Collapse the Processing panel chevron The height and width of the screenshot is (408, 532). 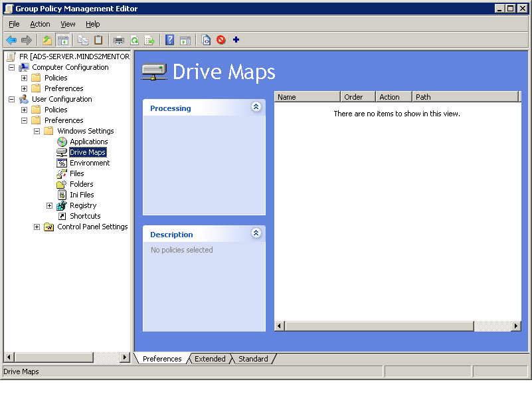(256, 107)
